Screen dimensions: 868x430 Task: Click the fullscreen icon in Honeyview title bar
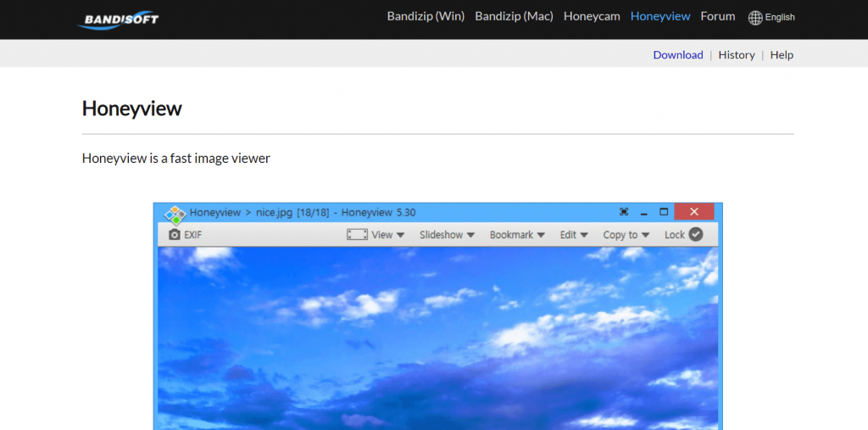pyautogui.click(x=624, y=212)
